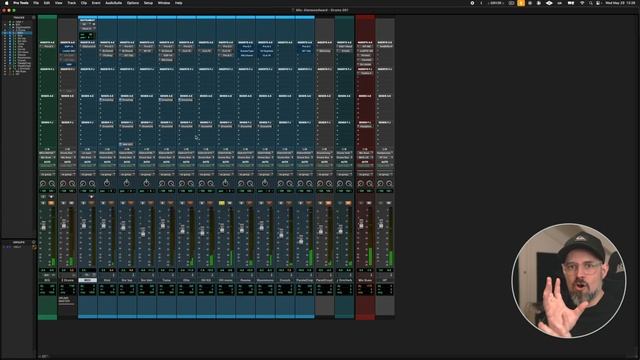Open the AudioSuite menu
This screenshot has width=640, height=360.
tap(113, 3)
